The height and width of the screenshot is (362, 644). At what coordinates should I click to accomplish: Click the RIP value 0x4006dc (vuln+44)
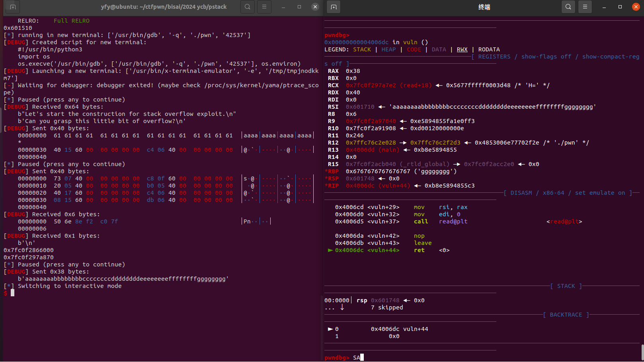tap(378, 186)
